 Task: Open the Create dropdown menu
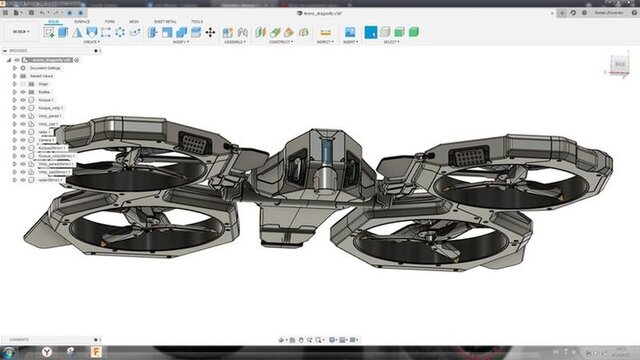pos(91,42)
